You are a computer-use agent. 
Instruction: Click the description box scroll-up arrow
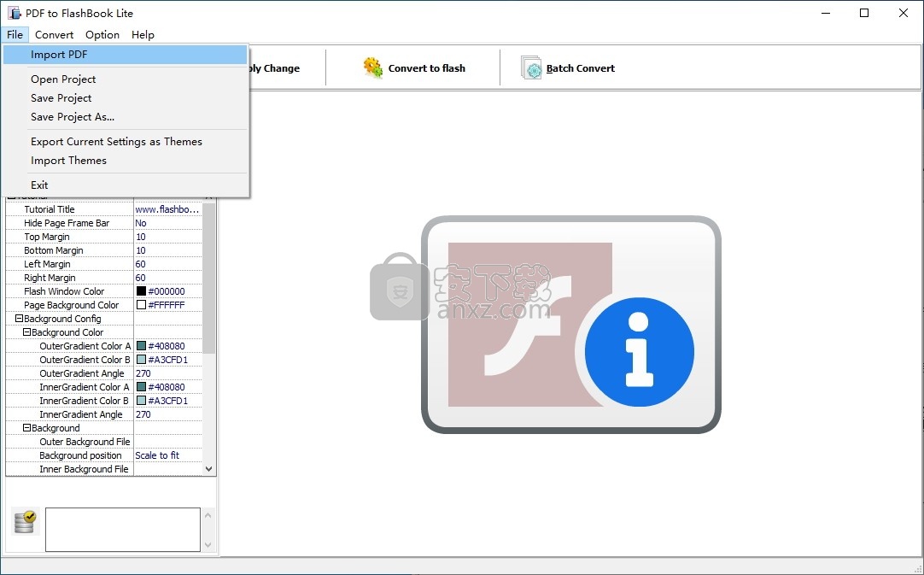tap(208, 515)
